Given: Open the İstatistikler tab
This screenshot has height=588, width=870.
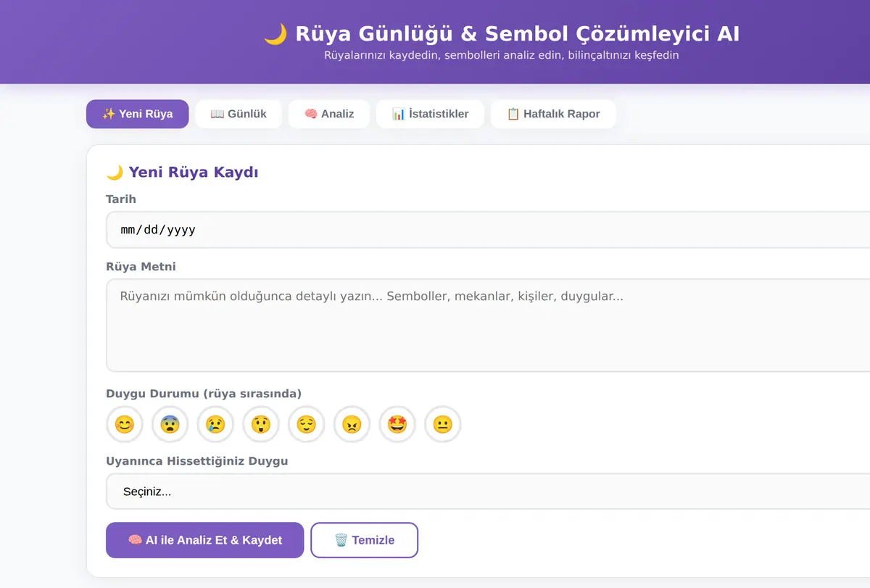Looking at the screenshot, I should click(430, 114).
